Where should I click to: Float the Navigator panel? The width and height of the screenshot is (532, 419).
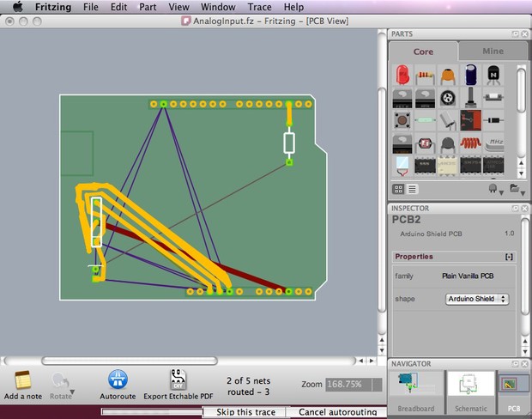point(516,364)
